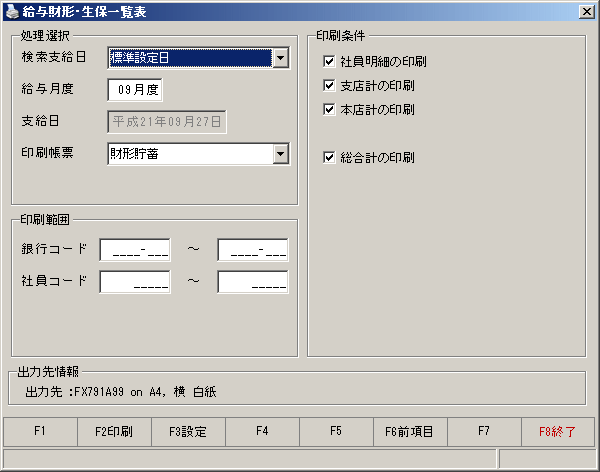Uncheck 支店計の印刷 option
Screen dimensions: 600x472
coord(329,85)
